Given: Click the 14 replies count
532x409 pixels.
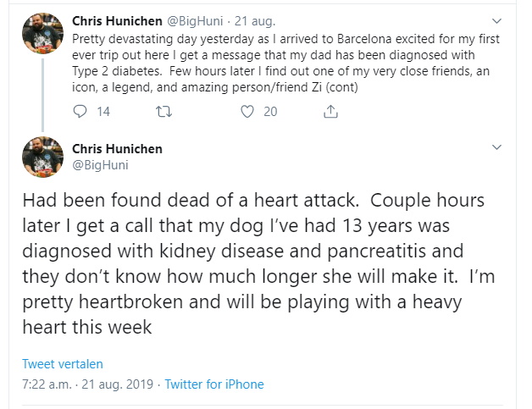Looking at the screenshot, I should pyautogui.click(x=103, y=112).
